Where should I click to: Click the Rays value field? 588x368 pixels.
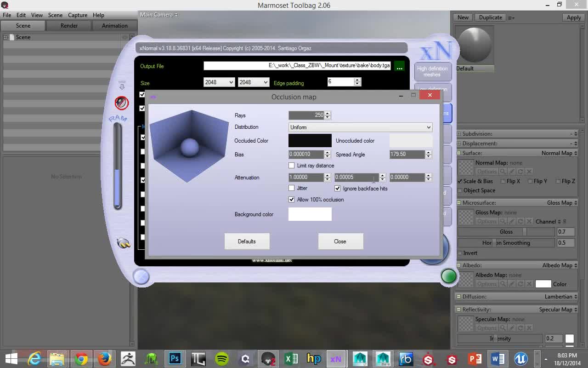coord(306,115)
